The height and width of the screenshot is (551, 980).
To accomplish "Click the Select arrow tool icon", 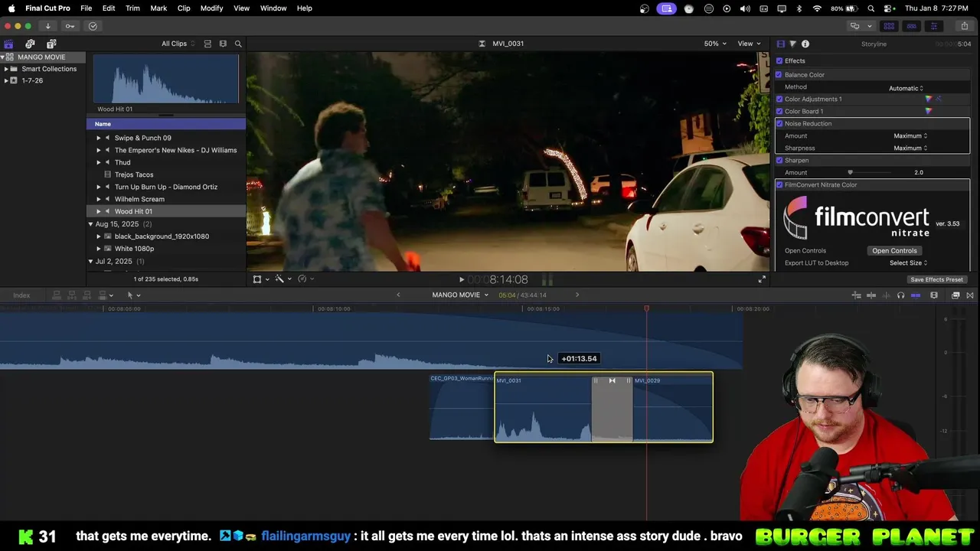I will click(130, 295).
